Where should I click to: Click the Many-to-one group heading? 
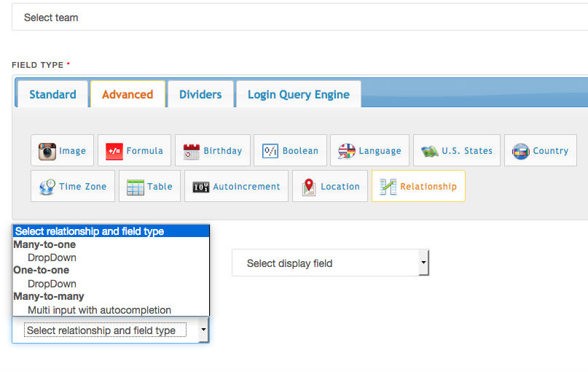pyautogui.click(x=44, y=244)
